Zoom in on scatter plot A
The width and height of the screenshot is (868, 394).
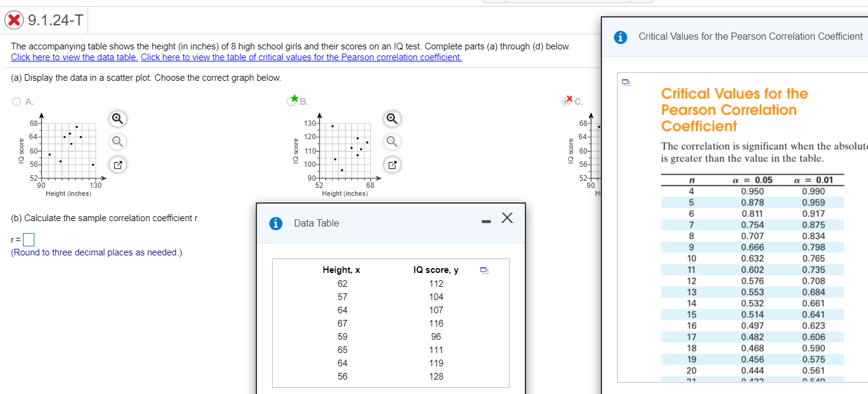click(117, 119)
